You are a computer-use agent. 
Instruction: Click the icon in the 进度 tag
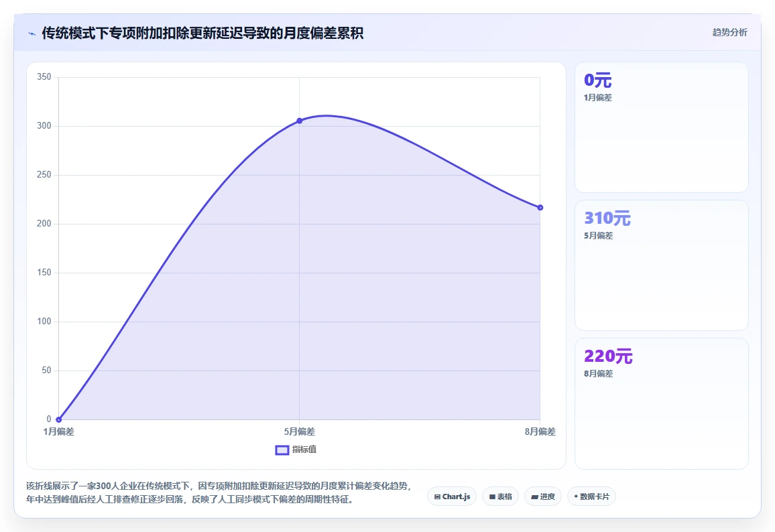pyautogui.click(x=535, y=497)
